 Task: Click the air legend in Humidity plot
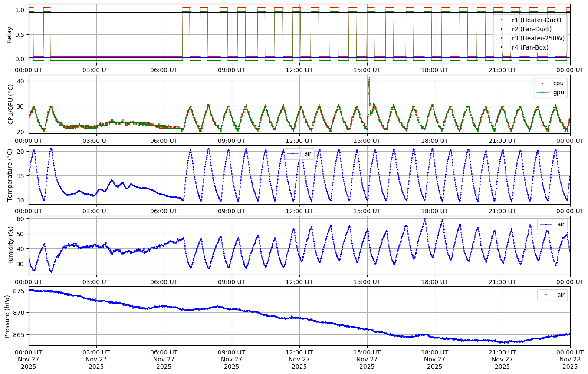pos(561,224)
